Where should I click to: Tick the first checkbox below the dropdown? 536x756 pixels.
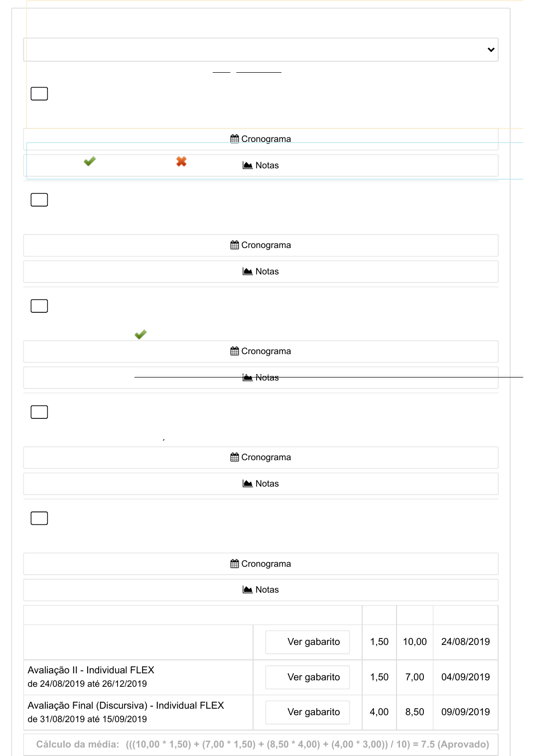tap(39, 94)
